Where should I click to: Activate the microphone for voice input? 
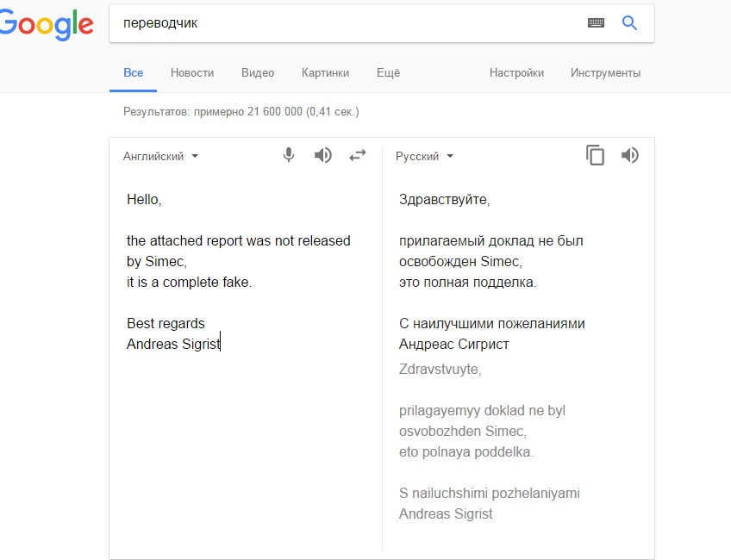pyautogui.click(x=288, y=155)
